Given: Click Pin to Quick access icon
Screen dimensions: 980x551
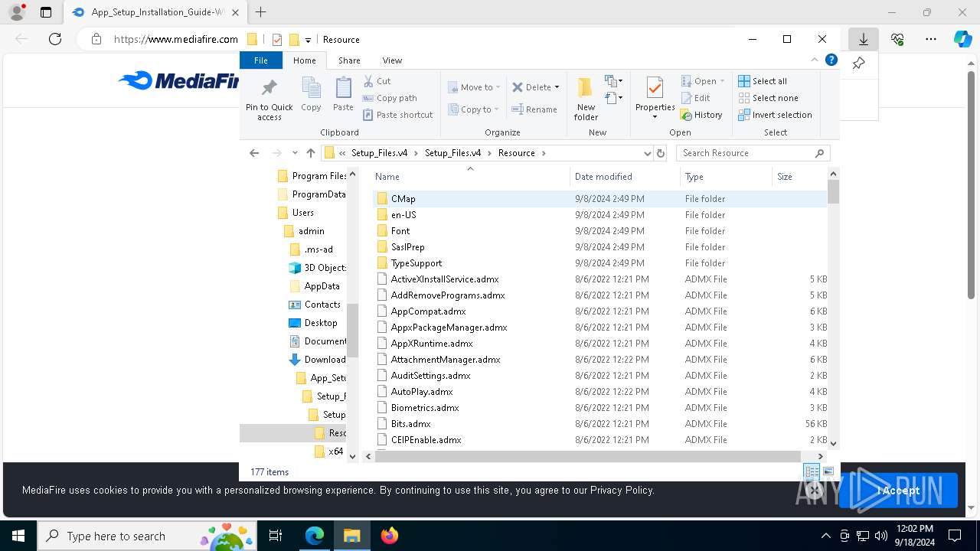Looking at the screenshot, I should pyautogui.click(x=269, y=99).
